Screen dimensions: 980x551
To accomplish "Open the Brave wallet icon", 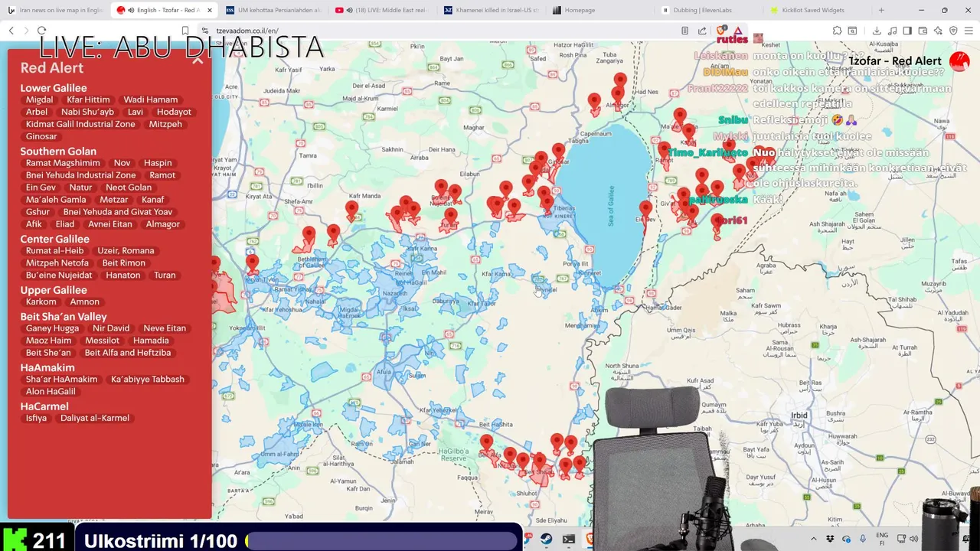I will (x=923, y=31).
